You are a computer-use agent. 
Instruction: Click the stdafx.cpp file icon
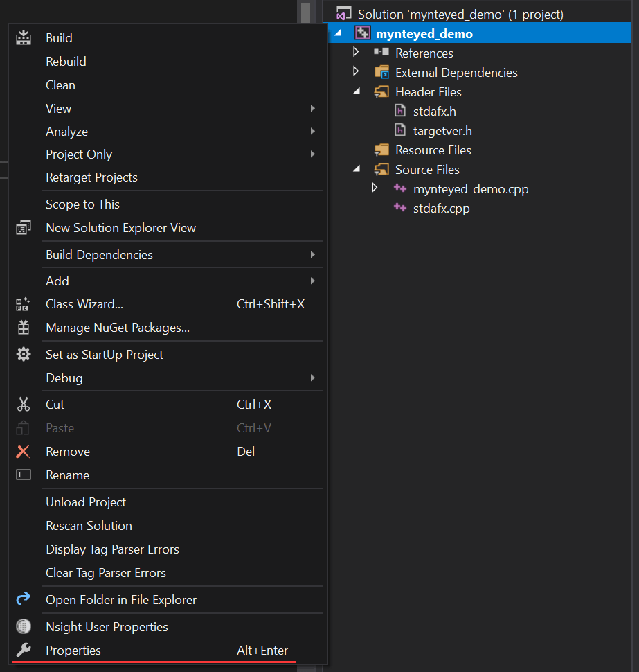click(400, 207)
